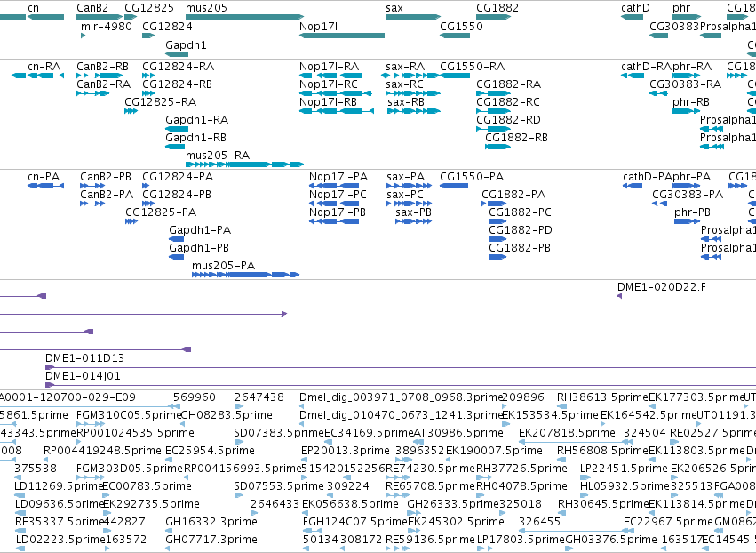Screen dimensions: 756x553
Task: Click protein CanB2-PA label
Action: click(x=107, y=195)
